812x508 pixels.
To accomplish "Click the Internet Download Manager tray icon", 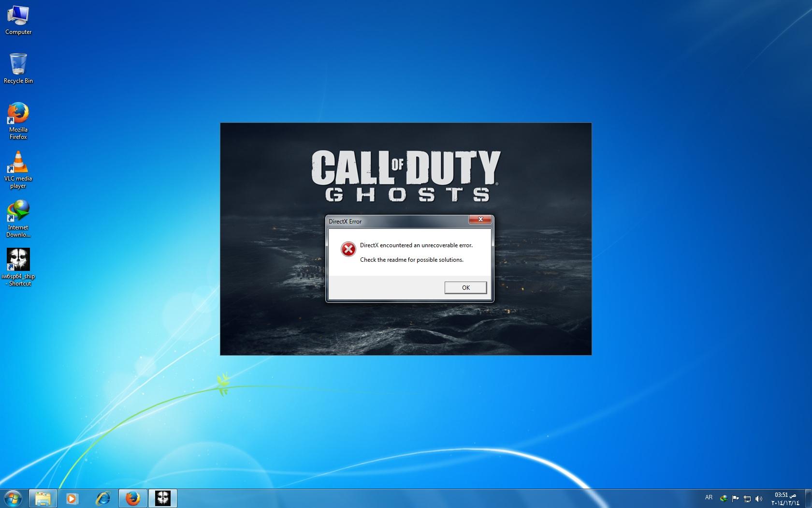I will click(724, 498).
